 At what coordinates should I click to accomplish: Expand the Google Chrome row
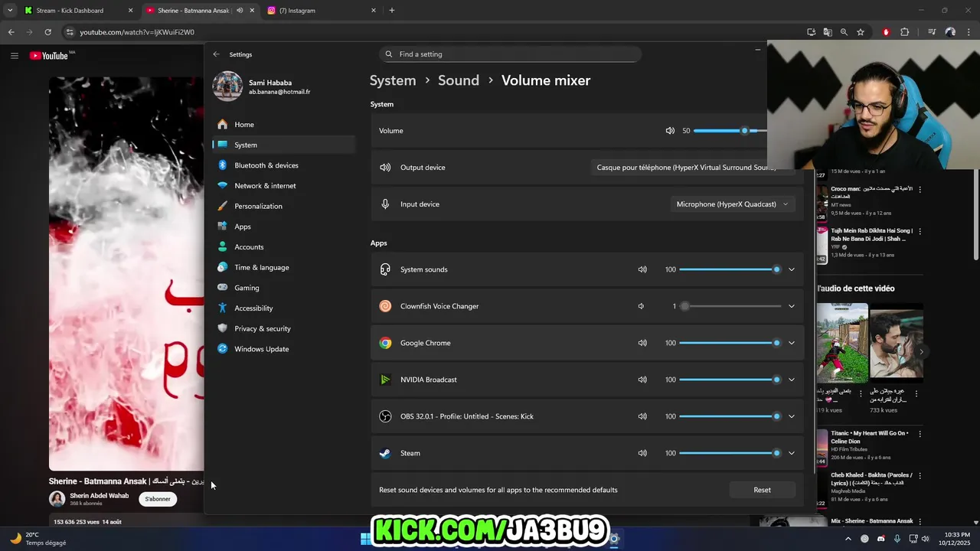(792, 343)
